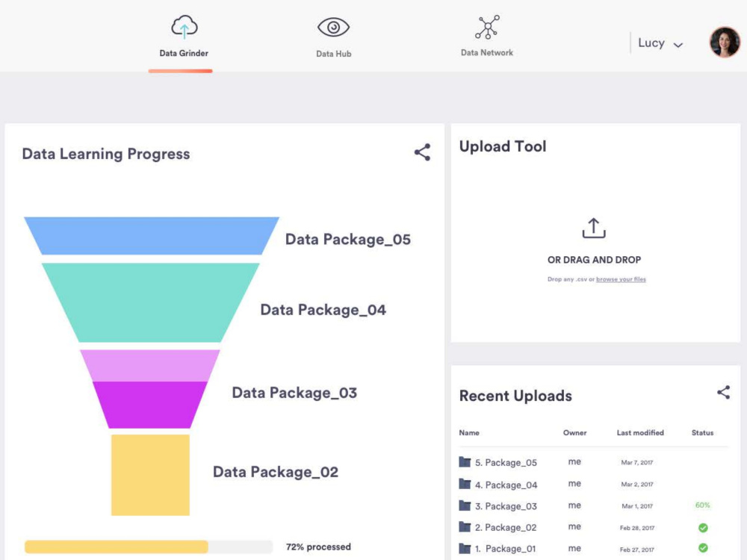Click the Recent Uploads heading

click(x=515, y=396)
